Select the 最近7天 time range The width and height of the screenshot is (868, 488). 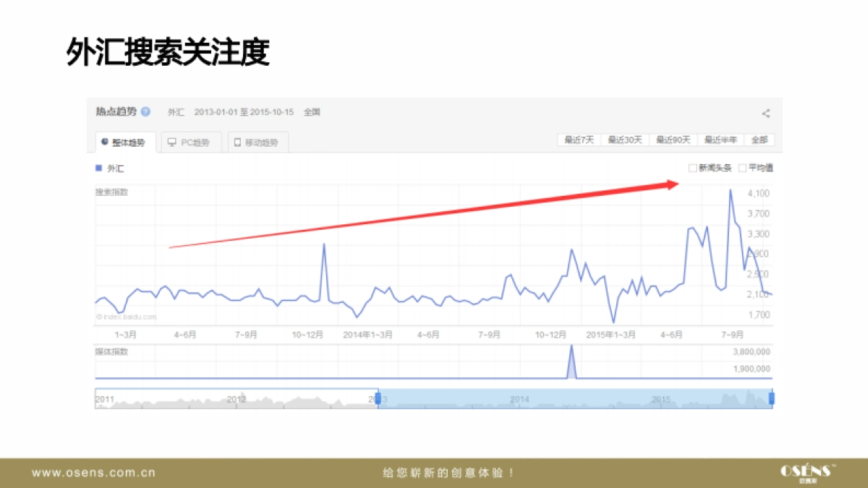pos(578,139)
